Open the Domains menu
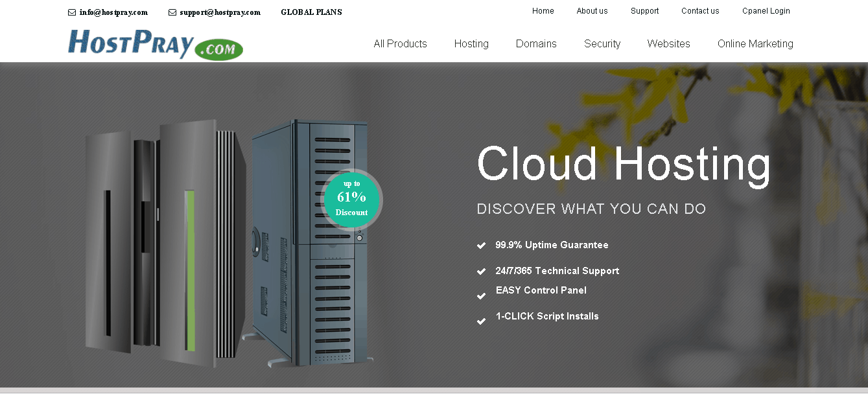This screenshot has width=868, height=394. (x=536, y=44)
